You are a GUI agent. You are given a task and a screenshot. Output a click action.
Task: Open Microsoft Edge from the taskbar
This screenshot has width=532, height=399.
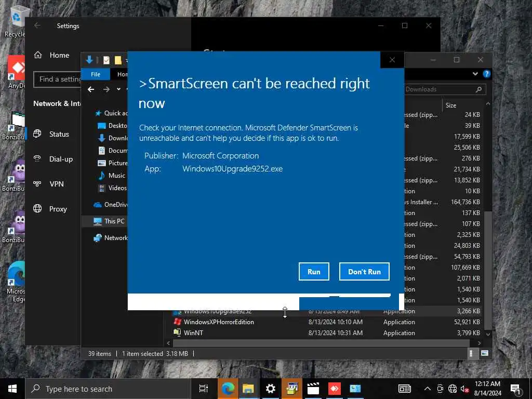(228, 389)
